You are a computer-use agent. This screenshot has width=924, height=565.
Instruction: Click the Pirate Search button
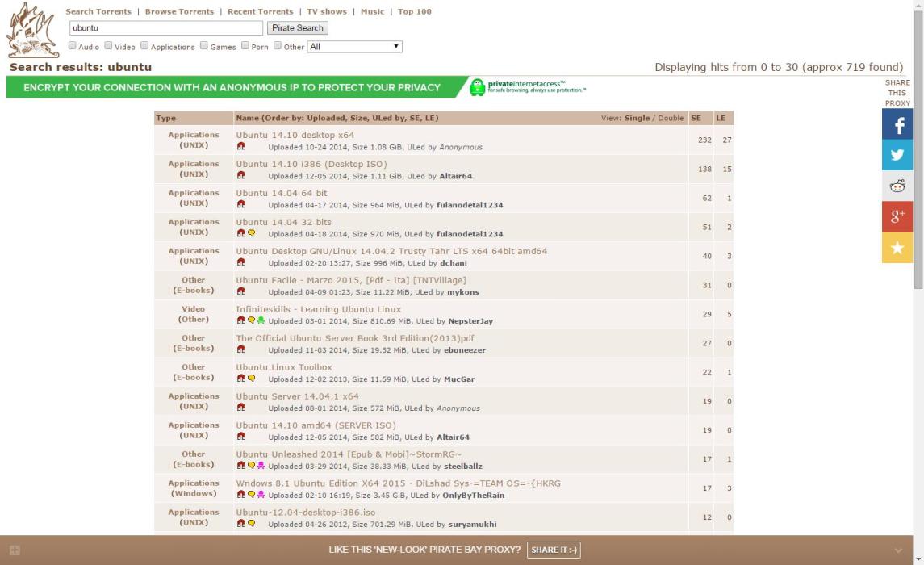coord(298,27)
